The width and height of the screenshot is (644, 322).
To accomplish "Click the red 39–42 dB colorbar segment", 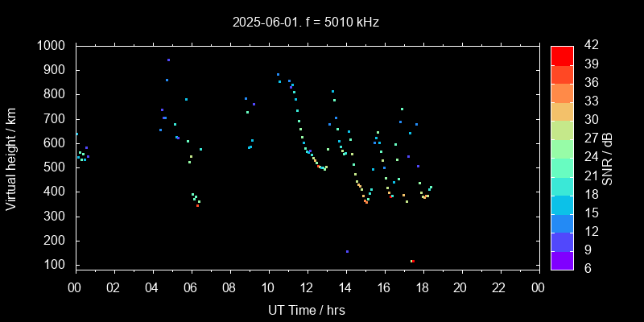I will pyautogui.click(x=562, y=55).
